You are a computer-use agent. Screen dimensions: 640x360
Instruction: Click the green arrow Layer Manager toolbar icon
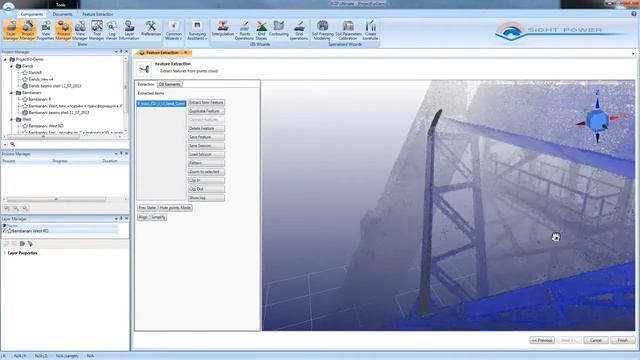point(30,244)
